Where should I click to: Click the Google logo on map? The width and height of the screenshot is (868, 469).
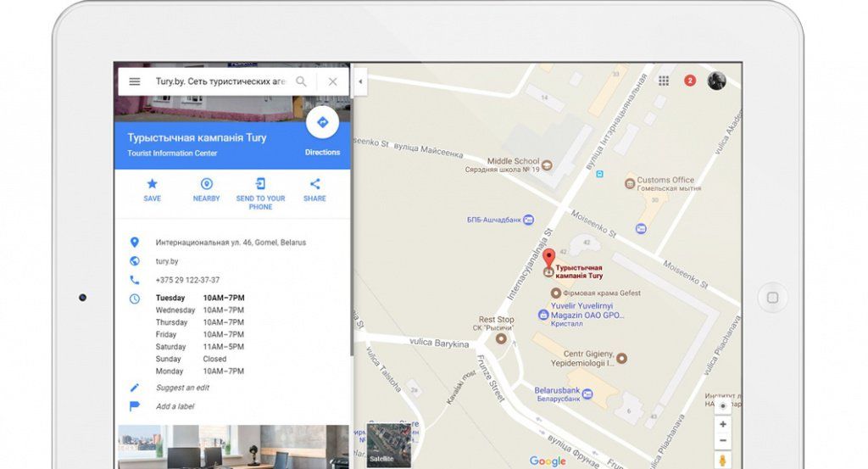548,461
